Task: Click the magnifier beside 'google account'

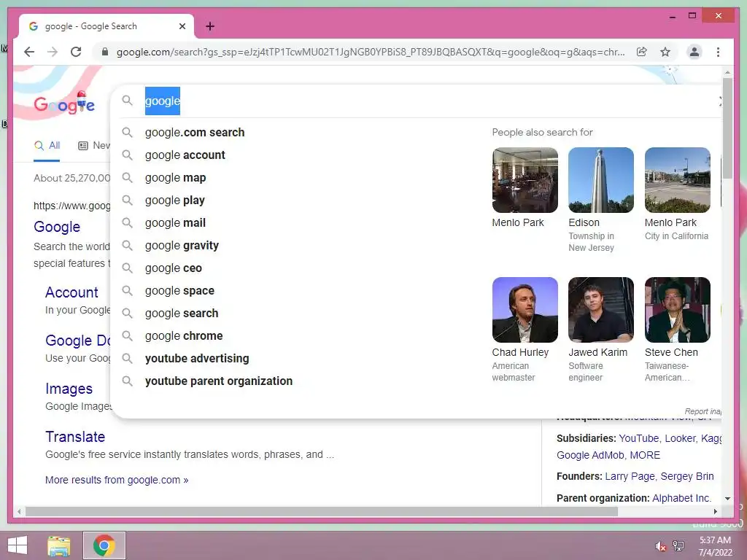Action: (x=127, y=155)
